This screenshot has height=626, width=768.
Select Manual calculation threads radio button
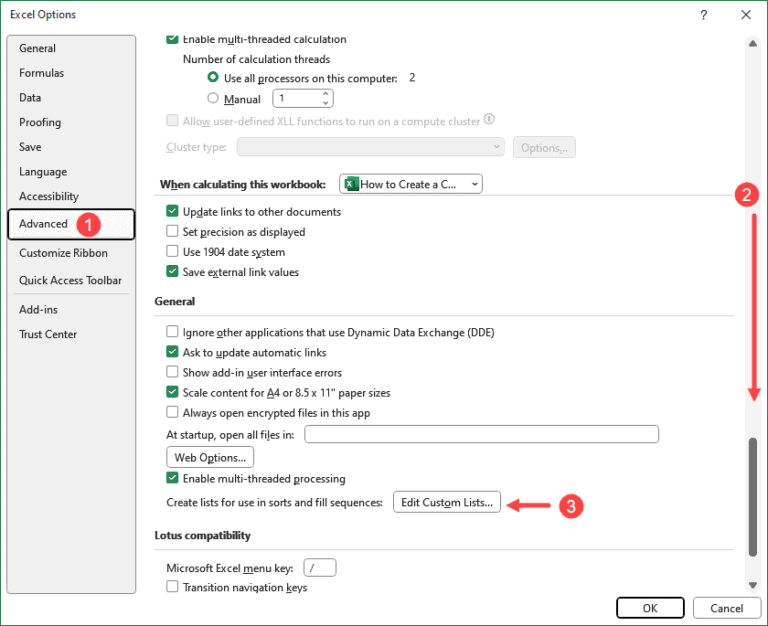[x=212, y=99]
